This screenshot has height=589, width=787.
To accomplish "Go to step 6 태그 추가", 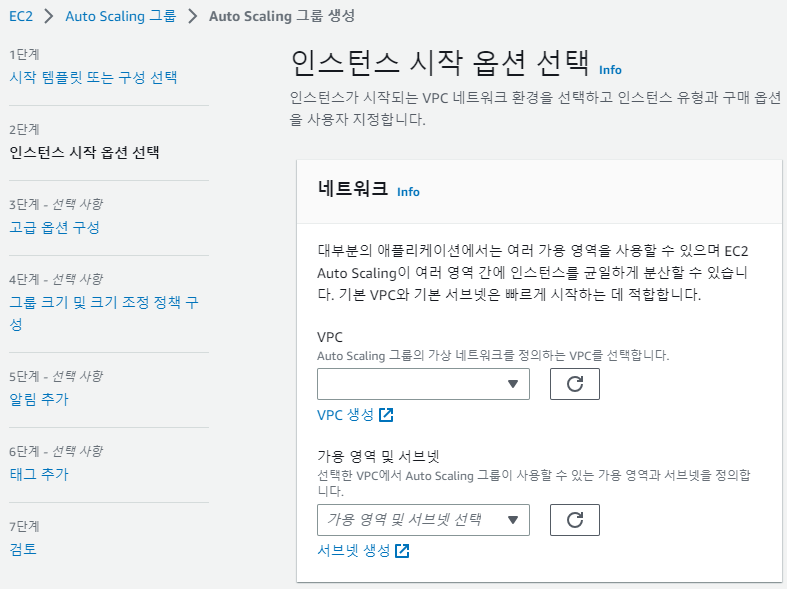I will (39, 474).
